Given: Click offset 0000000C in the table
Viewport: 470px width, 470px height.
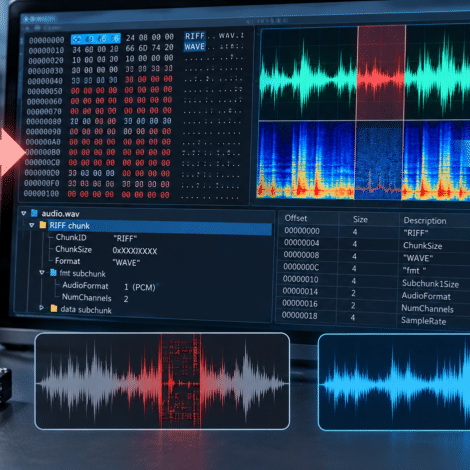Looking at the screenshot, I should point(301,267).
